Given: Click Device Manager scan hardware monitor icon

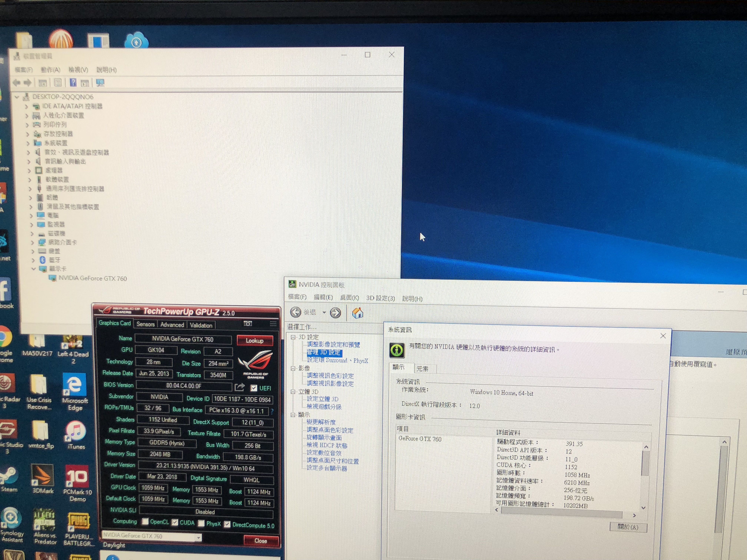Looking at the screenshot, I should 100,83.
